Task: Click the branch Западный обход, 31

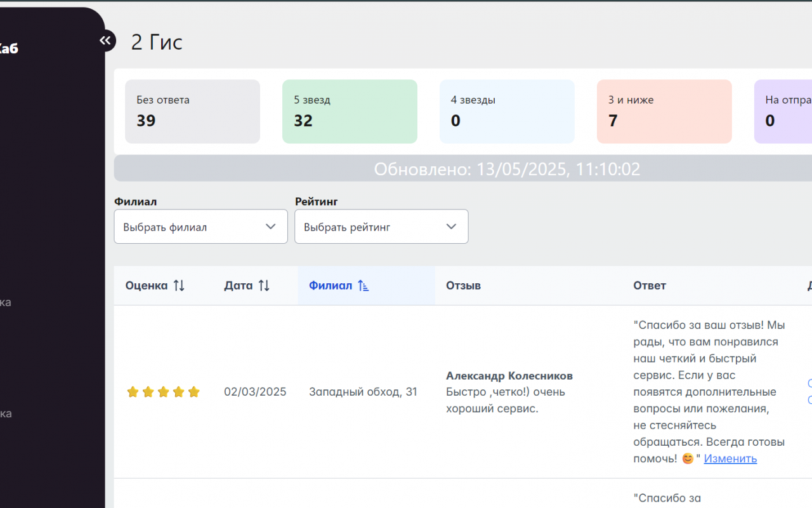Action: [363, 392]
